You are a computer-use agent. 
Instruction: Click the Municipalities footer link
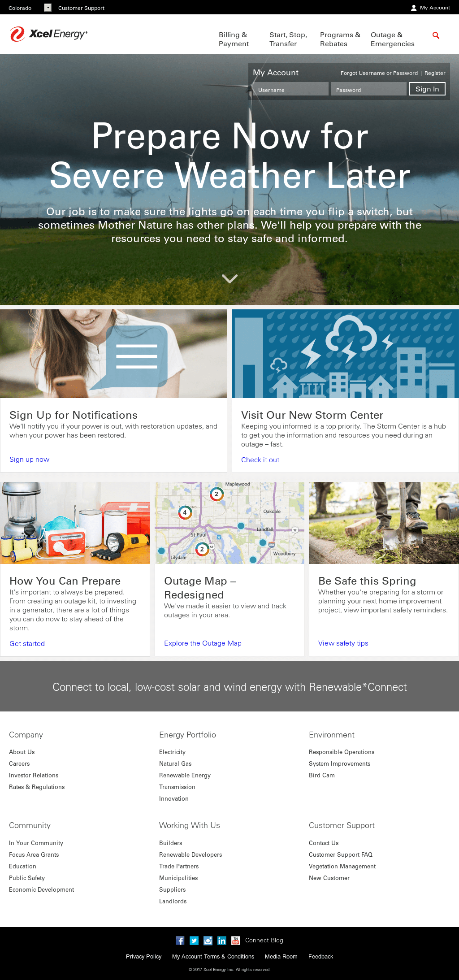(178, 878)
